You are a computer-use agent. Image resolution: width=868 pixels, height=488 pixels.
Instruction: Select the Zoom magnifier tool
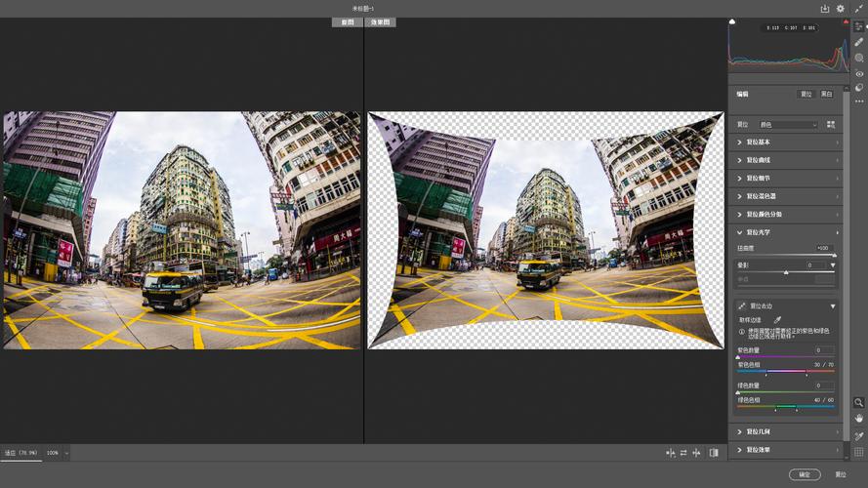pyautogui.click(x=858, y=402)
